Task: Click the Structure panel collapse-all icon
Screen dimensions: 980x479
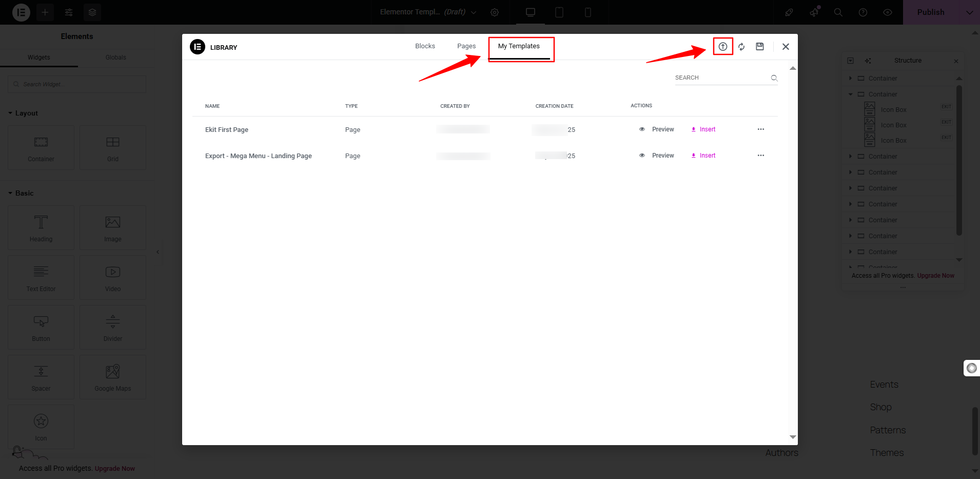Action: 850,61
